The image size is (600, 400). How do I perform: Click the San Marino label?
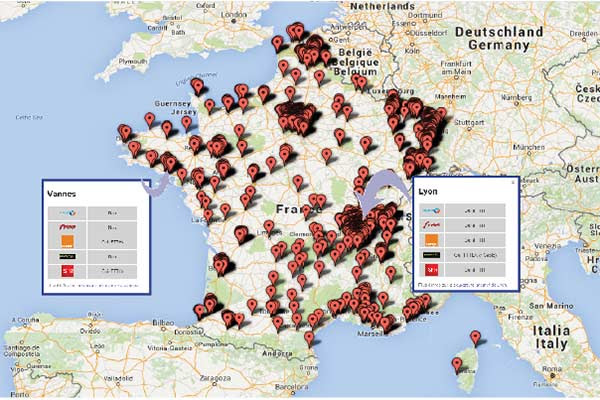coord(551,306)
